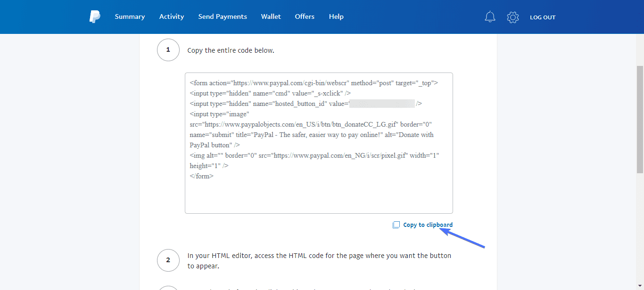The height and width of the screenshot is (290, 644).
Task: Click the closing </form> tag text
Action: click(202, 176)
